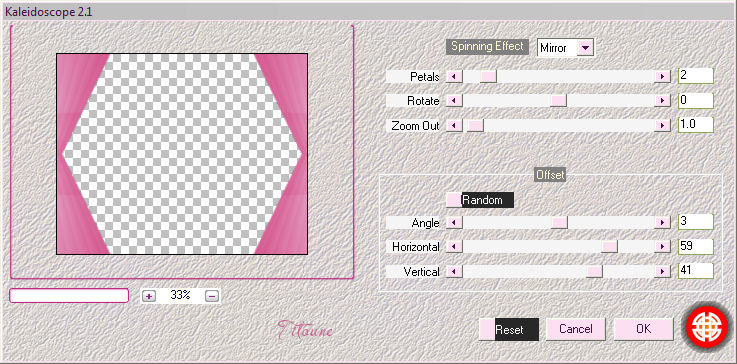This screenshot has width=737, height=364.
Task: Click the kaleidoscope preview image
Action: coord(182,154)
